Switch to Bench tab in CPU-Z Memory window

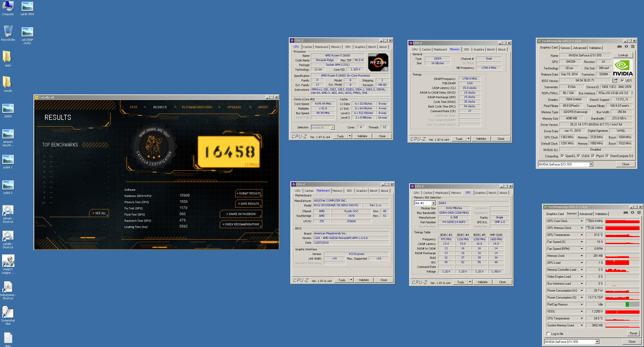click(491, 49)
